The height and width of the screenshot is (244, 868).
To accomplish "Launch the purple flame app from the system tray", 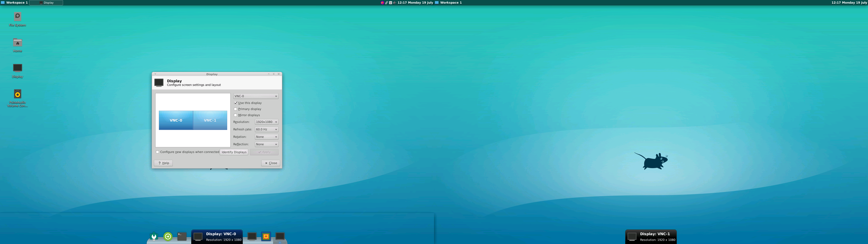I will point(382,2).
